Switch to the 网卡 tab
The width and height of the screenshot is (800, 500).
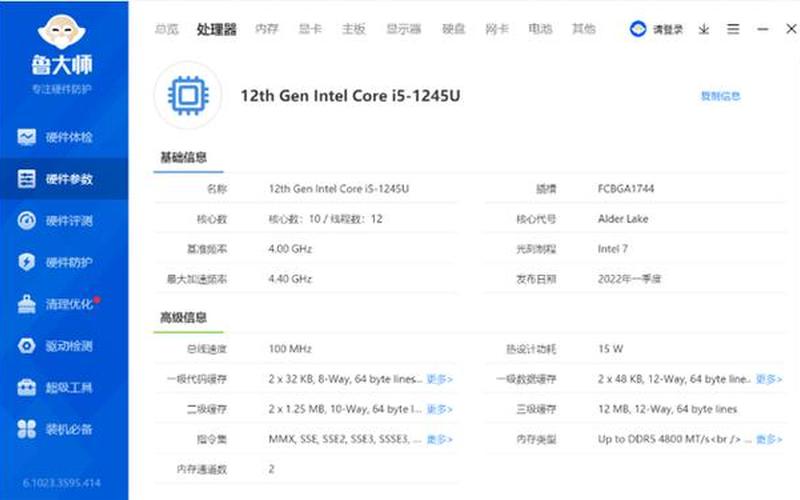click(497, 29)
